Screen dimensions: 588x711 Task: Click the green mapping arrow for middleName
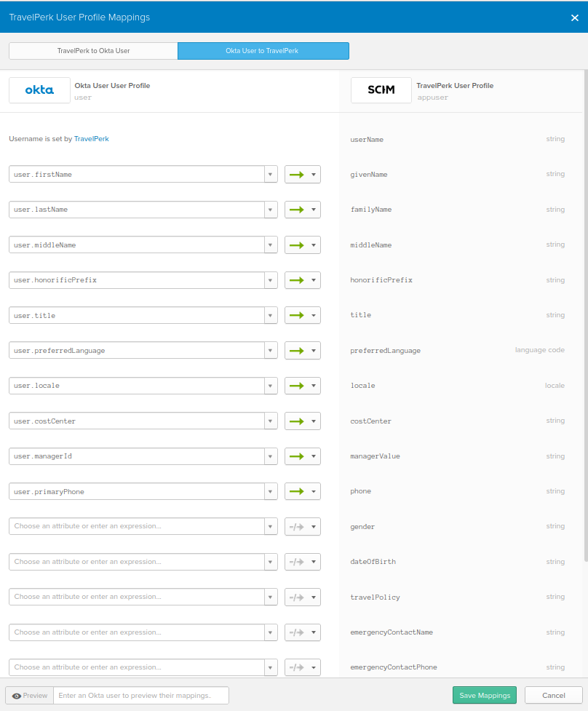point(296,245)
